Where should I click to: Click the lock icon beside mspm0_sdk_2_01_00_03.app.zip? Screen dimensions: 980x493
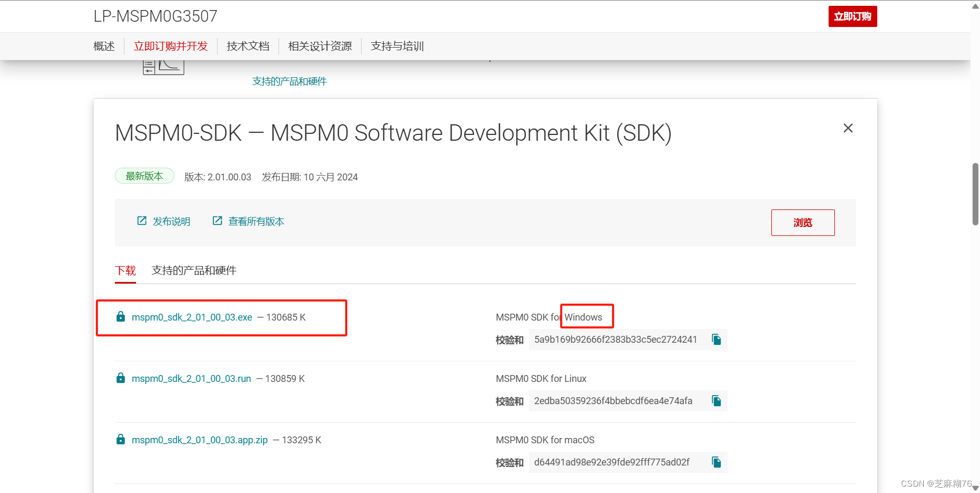point(120,439)
